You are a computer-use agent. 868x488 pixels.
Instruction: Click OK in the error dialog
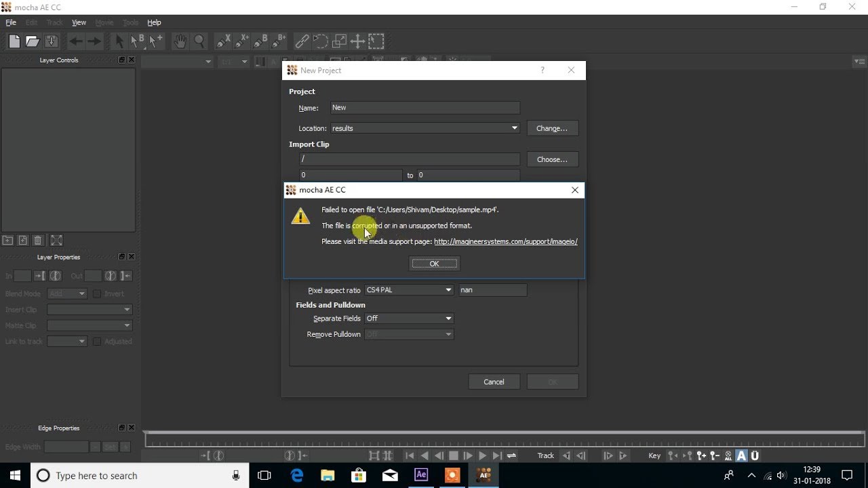tap(435, 264)
